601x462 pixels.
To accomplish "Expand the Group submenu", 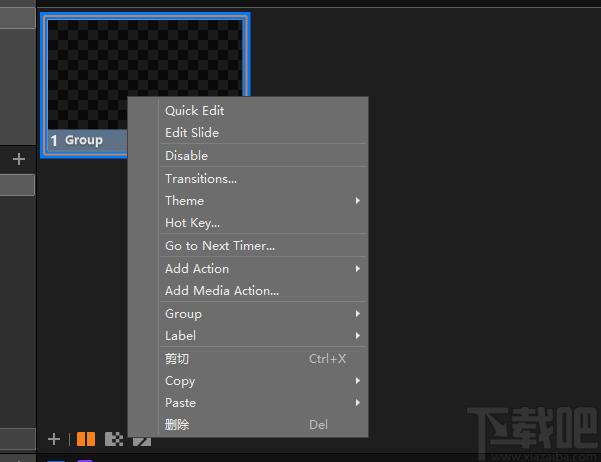I will point(183,314).
